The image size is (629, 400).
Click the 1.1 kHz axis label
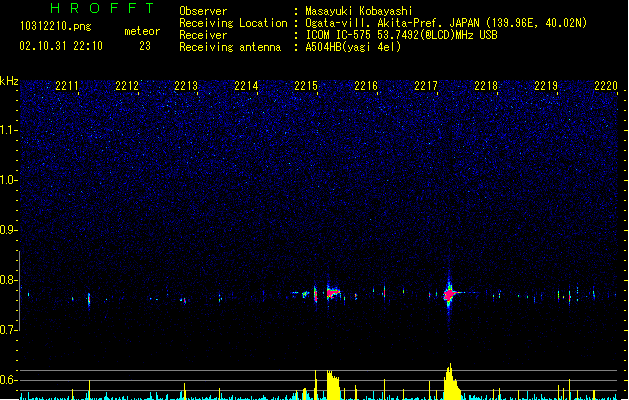(x=8, y=130)
